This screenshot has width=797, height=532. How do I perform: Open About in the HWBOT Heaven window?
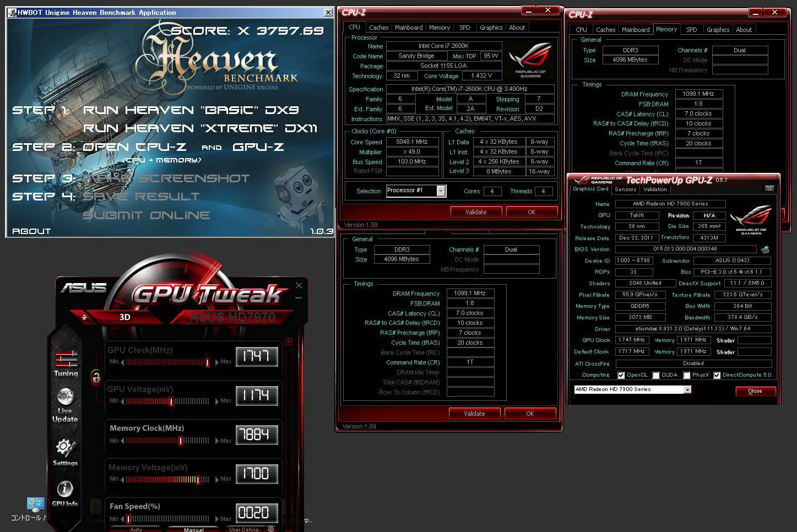(x=31, y=231)
